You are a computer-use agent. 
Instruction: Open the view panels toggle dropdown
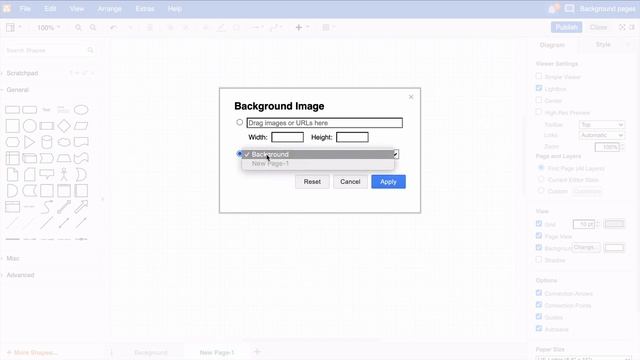click(13, 27)
